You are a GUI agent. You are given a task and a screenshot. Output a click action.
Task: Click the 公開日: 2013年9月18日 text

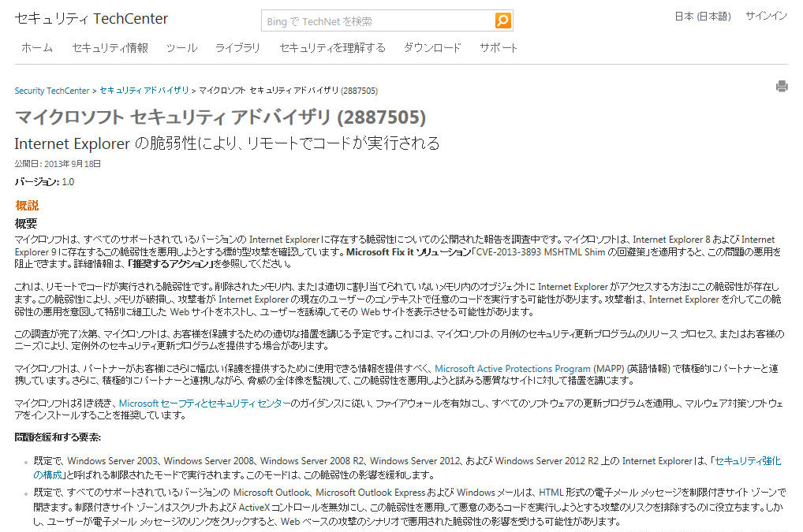tap(58, 164)
